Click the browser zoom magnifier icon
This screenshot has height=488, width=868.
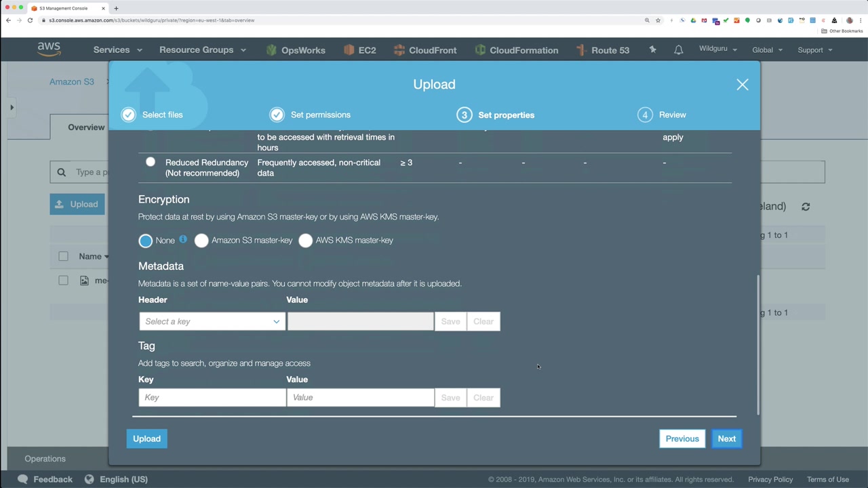pyautogui.click(x=647, y=20)
